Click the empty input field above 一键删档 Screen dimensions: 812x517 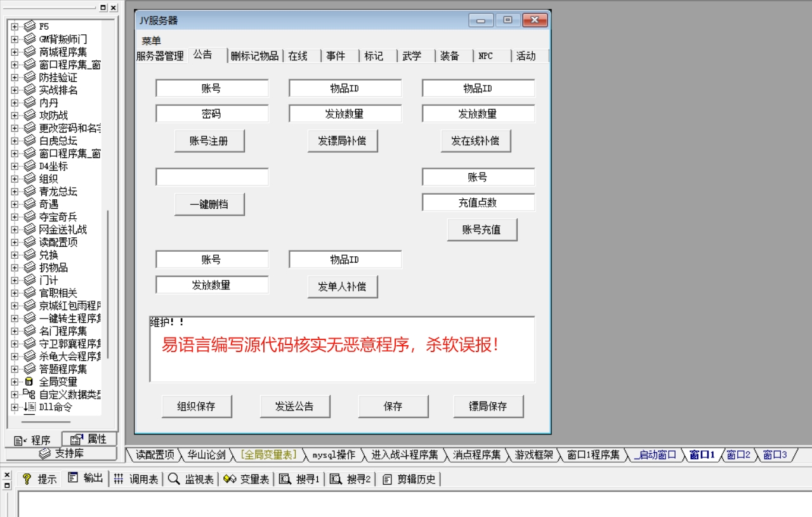pyautogui.click(x=211, y=177)
